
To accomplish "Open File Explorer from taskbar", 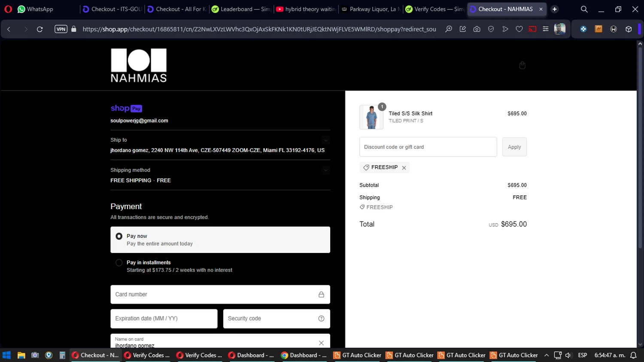I will 21,355.
